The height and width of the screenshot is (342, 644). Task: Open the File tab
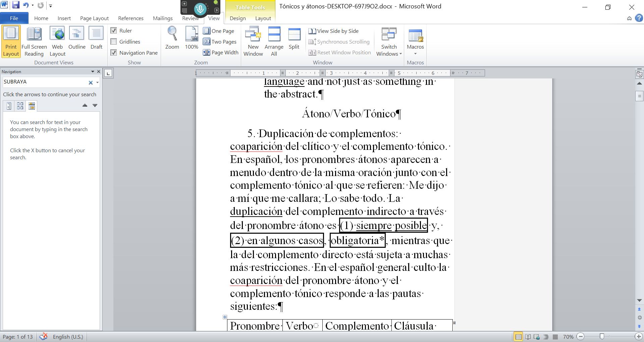point(14,18)
